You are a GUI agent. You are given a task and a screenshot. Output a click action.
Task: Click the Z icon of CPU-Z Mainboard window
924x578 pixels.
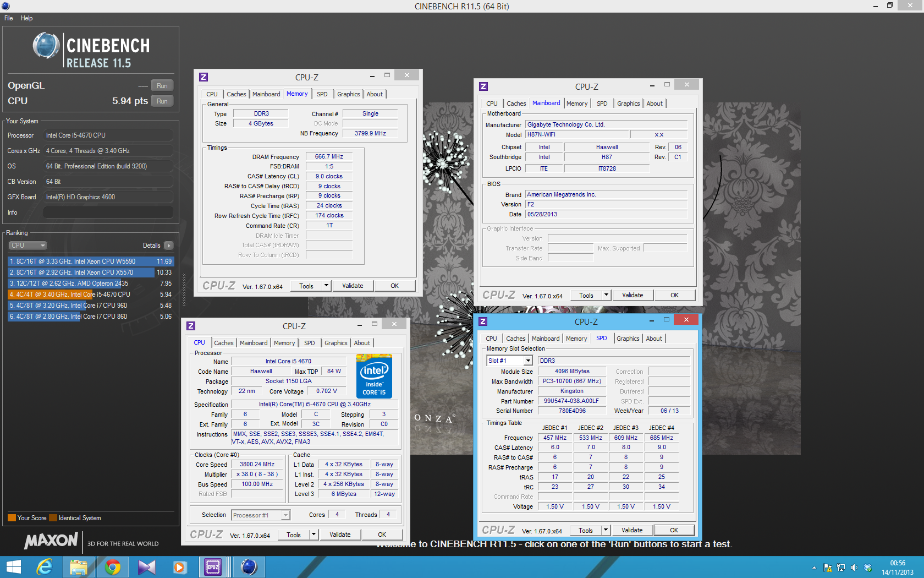(x=483, y=86)
